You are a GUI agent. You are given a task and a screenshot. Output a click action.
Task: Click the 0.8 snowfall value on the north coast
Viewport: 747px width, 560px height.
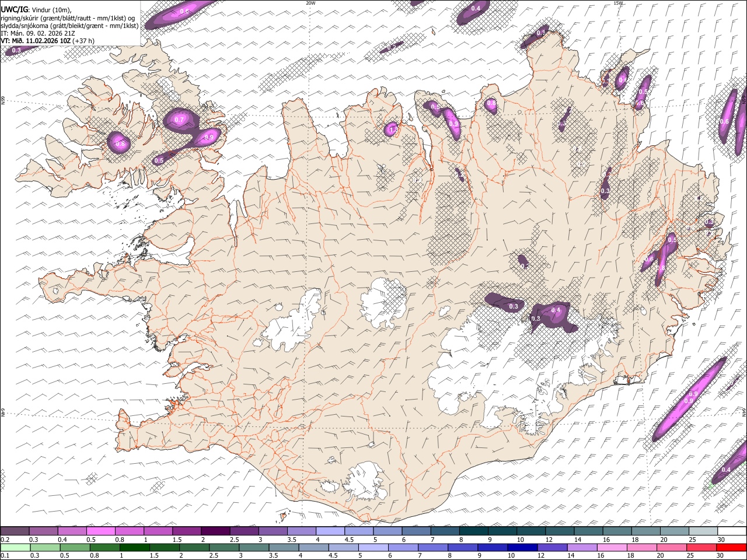(x=491, y=103)
